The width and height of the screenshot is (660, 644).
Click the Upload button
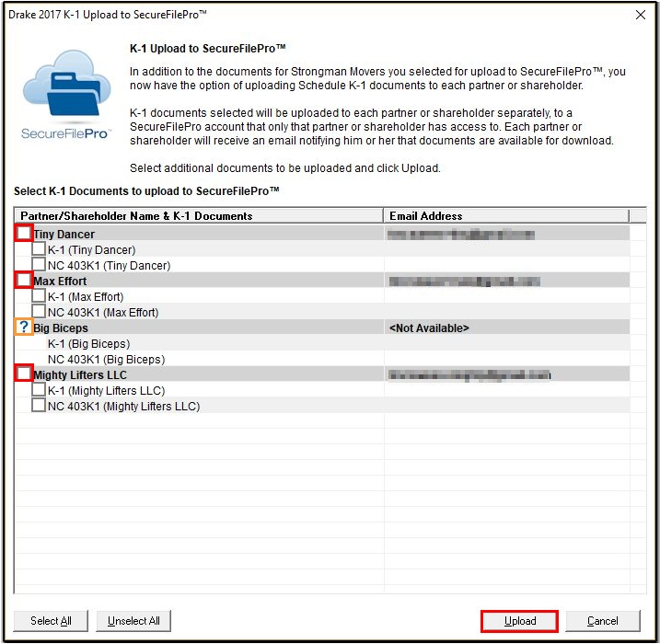pyautogui.click(x=519, y=621)
